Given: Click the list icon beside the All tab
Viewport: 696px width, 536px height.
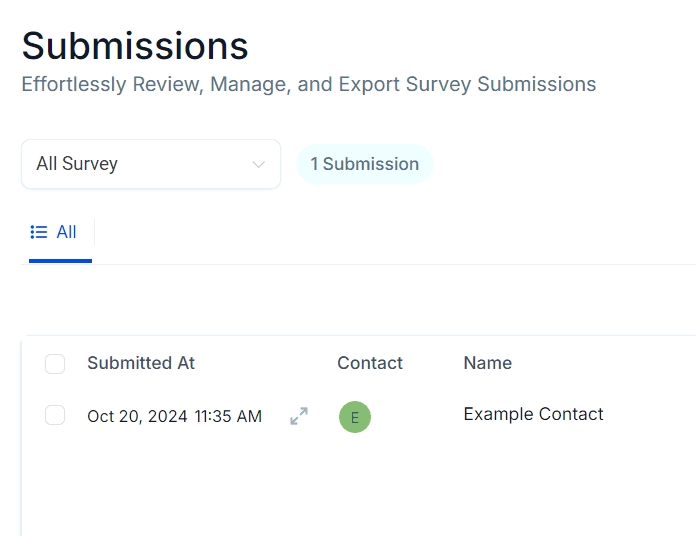Looking at the screenshot, I should pos(39,232).
